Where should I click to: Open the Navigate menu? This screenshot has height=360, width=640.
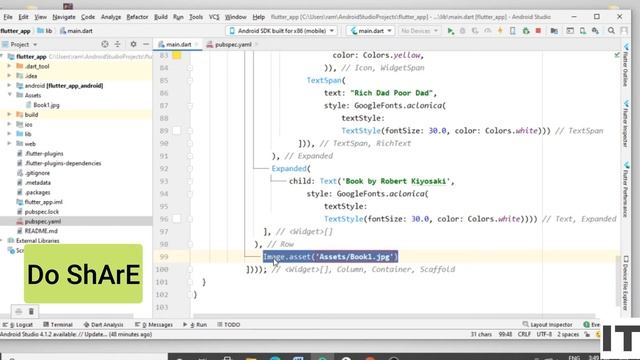pyautogui.click(x=64, y=17)
